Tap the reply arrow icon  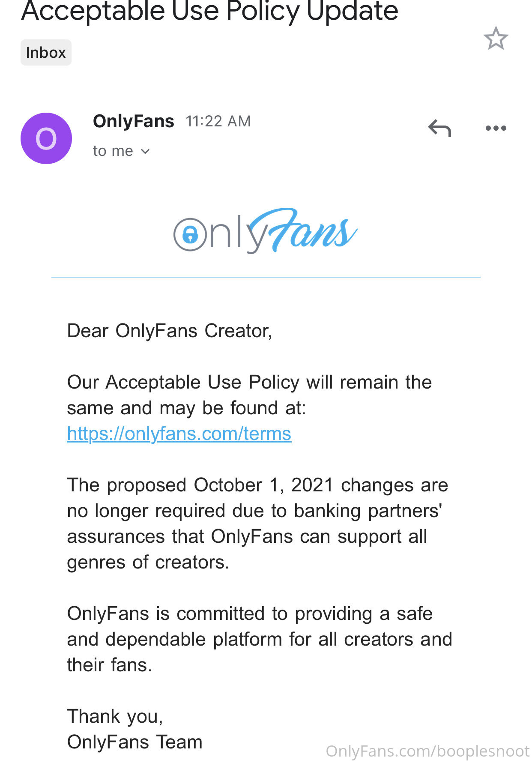pyautogui.click(x=439, y=128)
